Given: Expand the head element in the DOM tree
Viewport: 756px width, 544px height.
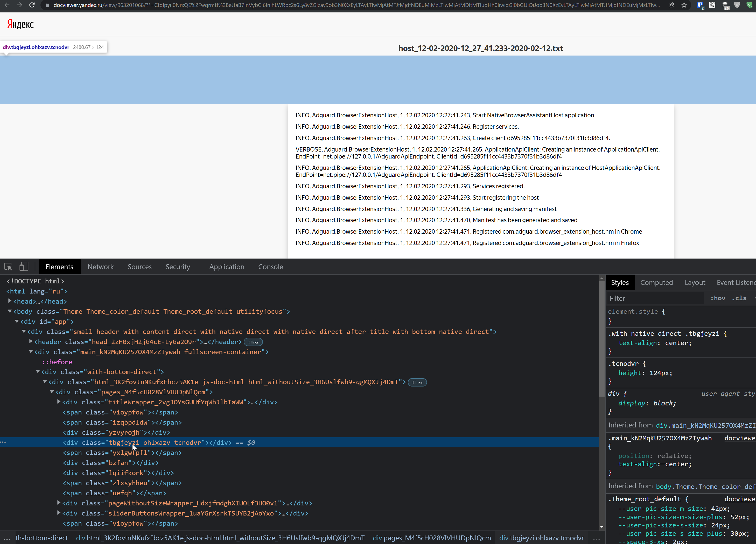Looking at the screenshot, I should click(x=9, y=301).
